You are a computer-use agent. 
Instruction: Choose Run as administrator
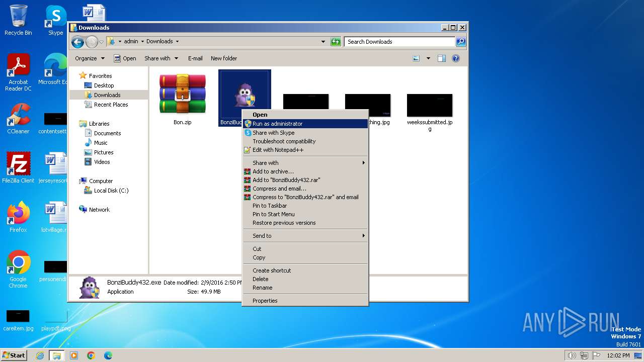(305, 124)
